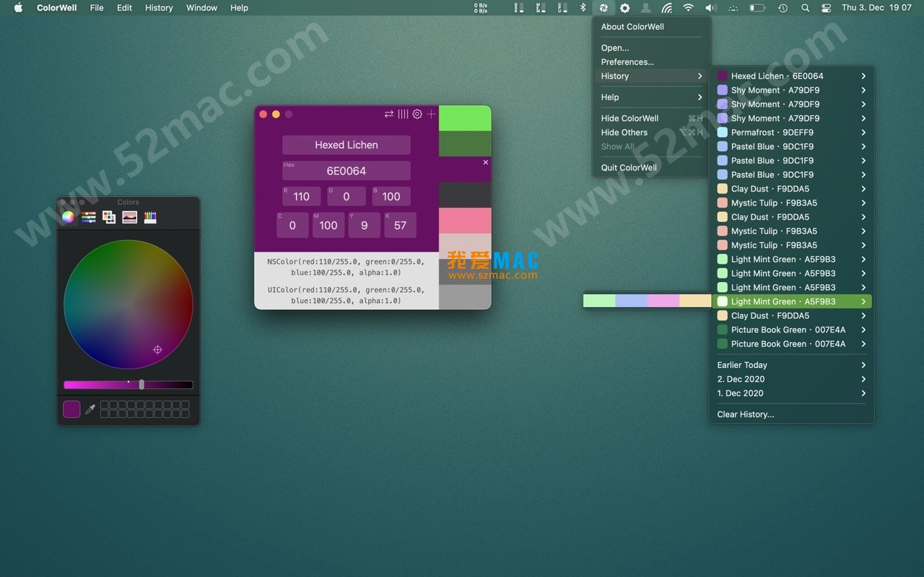924x577 pixels.
Task: Open Spotlight search icon
Action: coord(805,8)
